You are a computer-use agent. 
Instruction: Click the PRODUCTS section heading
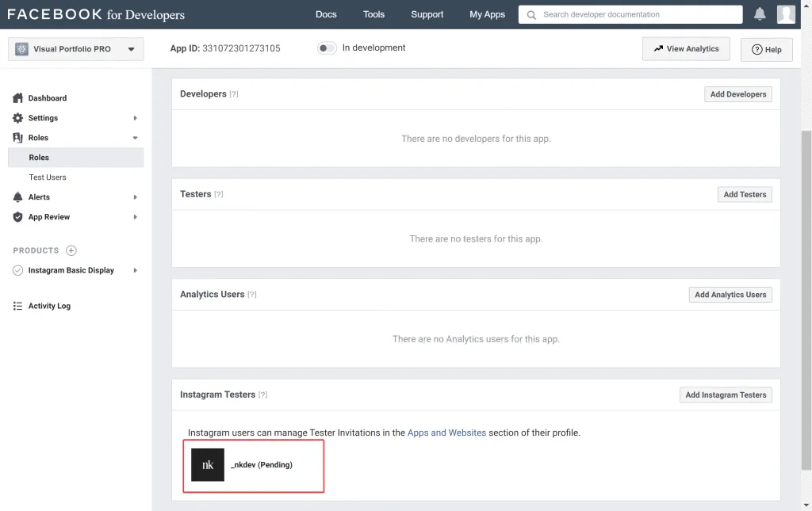(x=36, y=250)
